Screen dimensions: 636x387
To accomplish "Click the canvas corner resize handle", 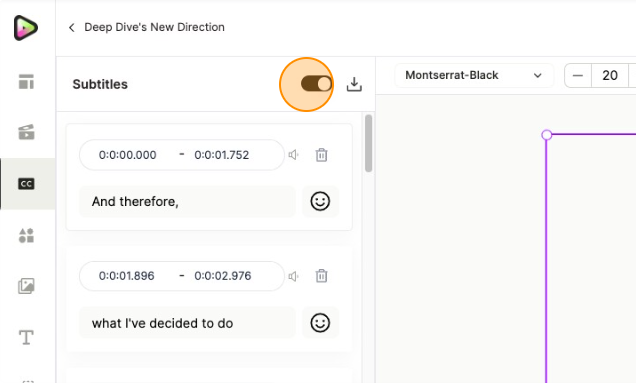I will [546, 135].
